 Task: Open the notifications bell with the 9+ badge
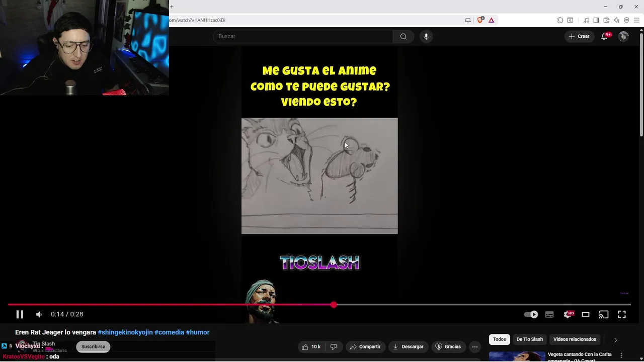605,36
